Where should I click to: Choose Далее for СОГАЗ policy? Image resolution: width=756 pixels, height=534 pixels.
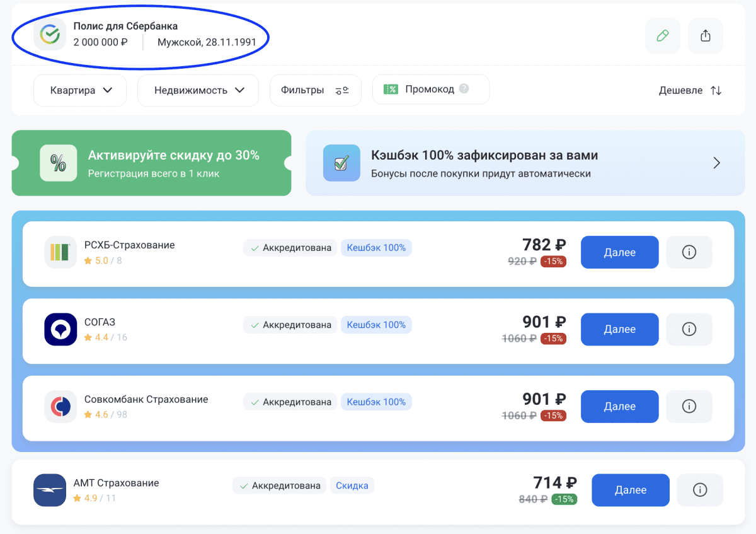coord(619,329)
